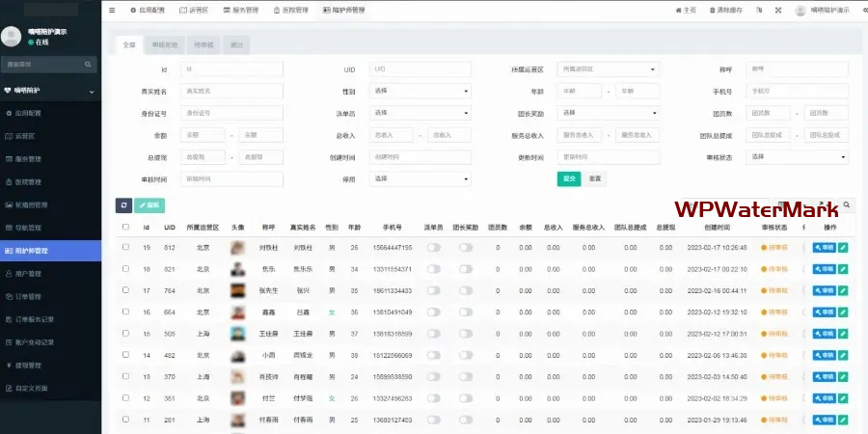Open the 审核状态 filter dropdown
The image size is (868, 434).
pos(798,156)
